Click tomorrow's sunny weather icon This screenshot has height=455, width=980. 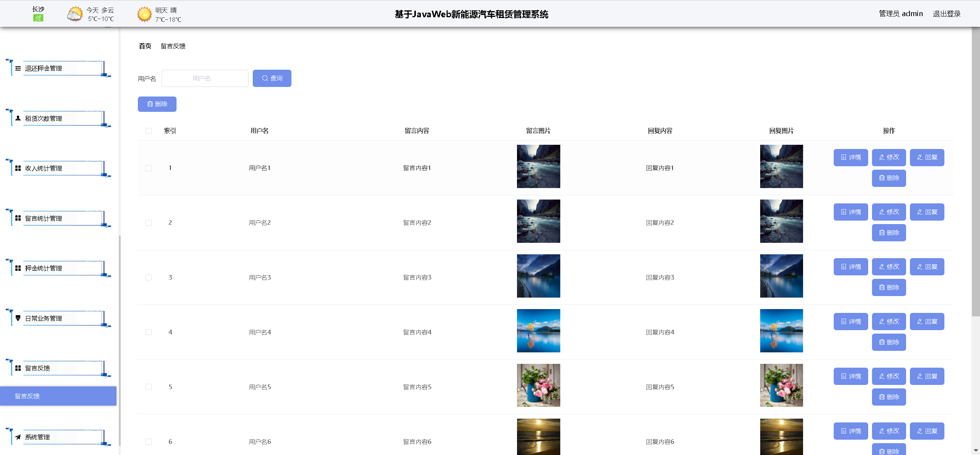(x=144, y=14)
